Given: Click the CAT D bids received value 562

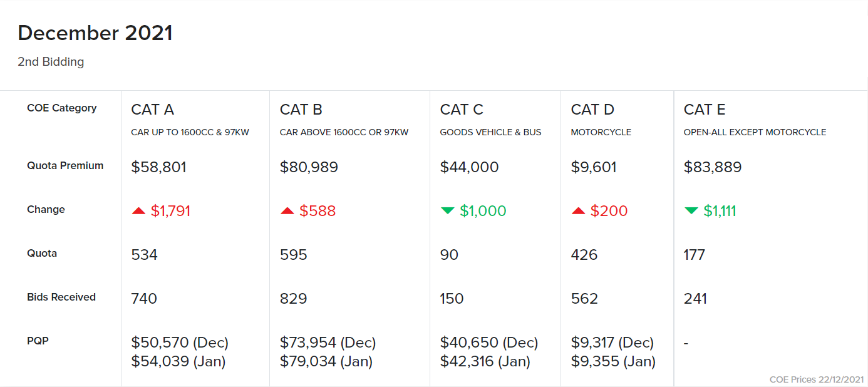Looking at the screenshot, I should click(584, 299).
